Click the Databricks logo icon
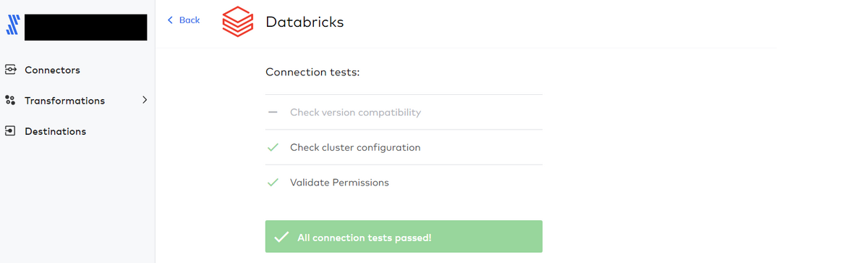Image resolution: width=868 pixels, height=263 pixels. [x=237, y=22]
